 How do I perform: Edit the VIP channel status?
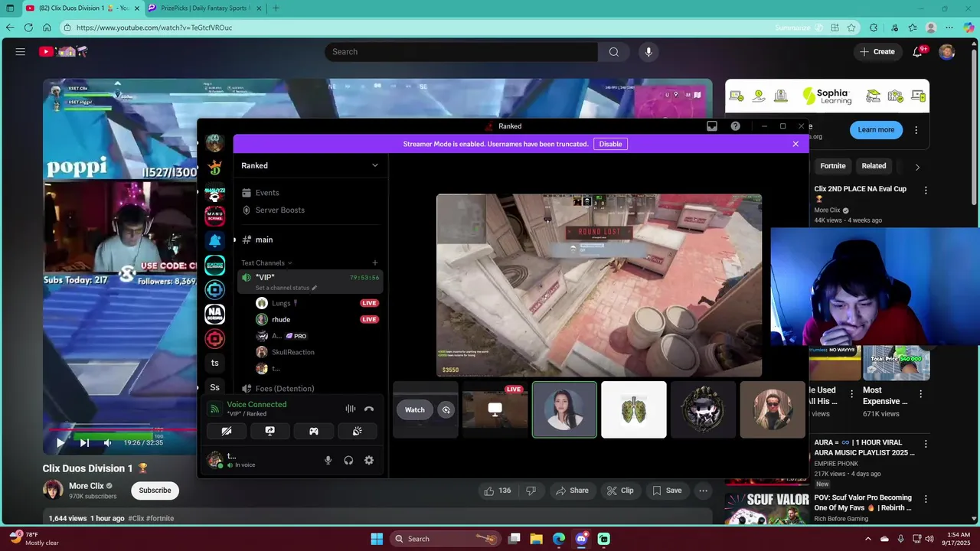(x=286, y=288)
